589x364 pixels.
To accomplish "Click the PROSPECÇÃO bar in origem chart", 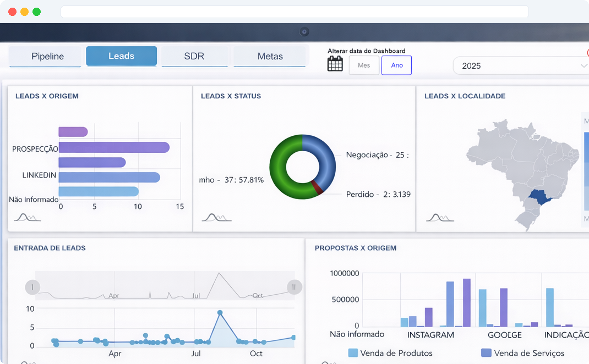I will point(114,147).
